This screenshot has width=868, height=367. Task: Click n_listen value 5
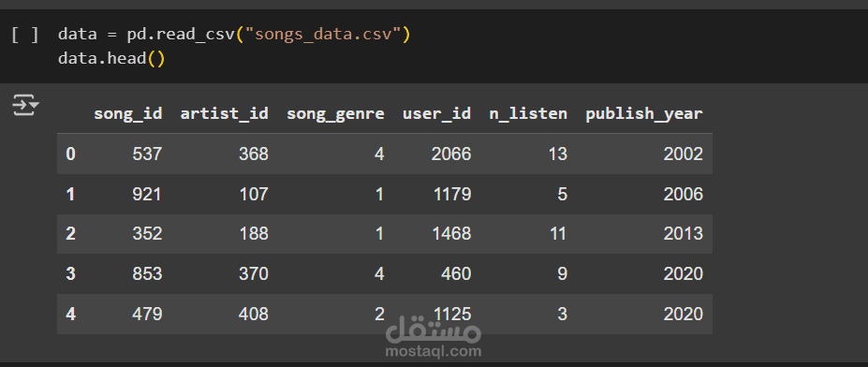tap(563, 195)
